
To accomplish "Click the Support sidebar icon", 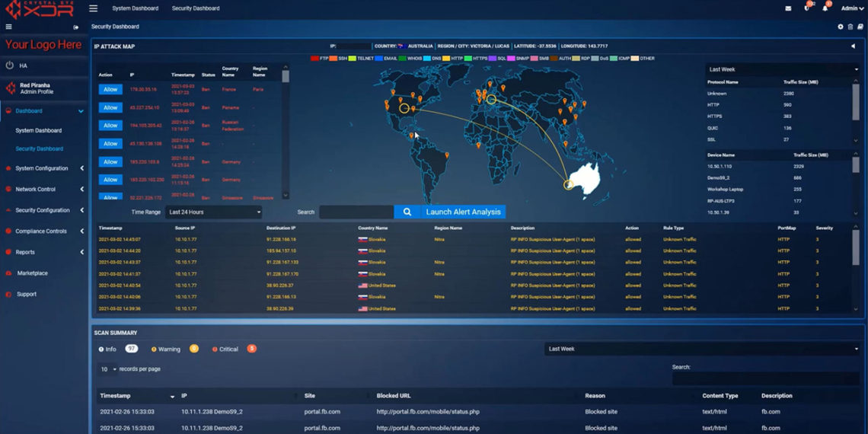I will click(x=8, y=295).
